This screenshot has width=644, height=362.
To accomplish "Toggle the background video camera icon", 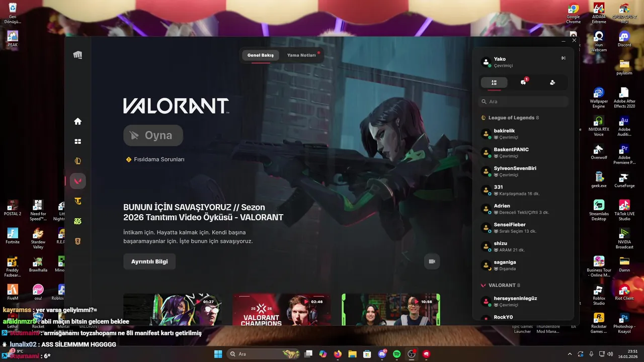I will click(432, 261).
